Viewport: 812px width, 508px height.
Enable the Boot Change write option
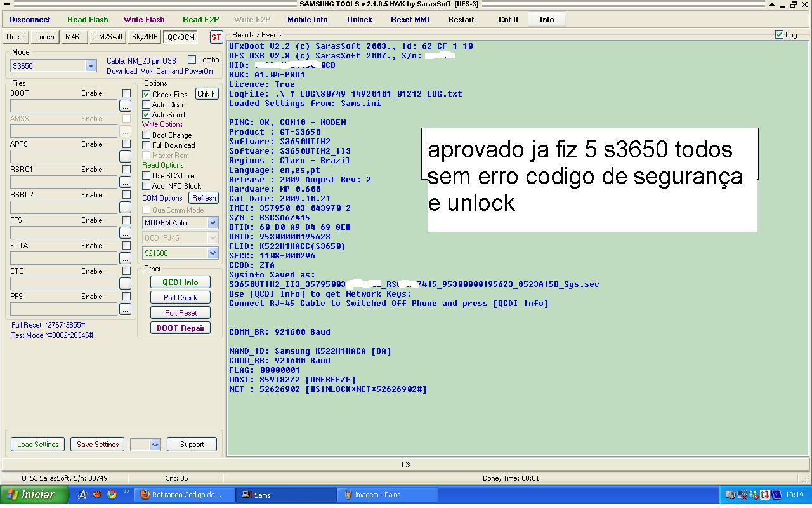146,135
